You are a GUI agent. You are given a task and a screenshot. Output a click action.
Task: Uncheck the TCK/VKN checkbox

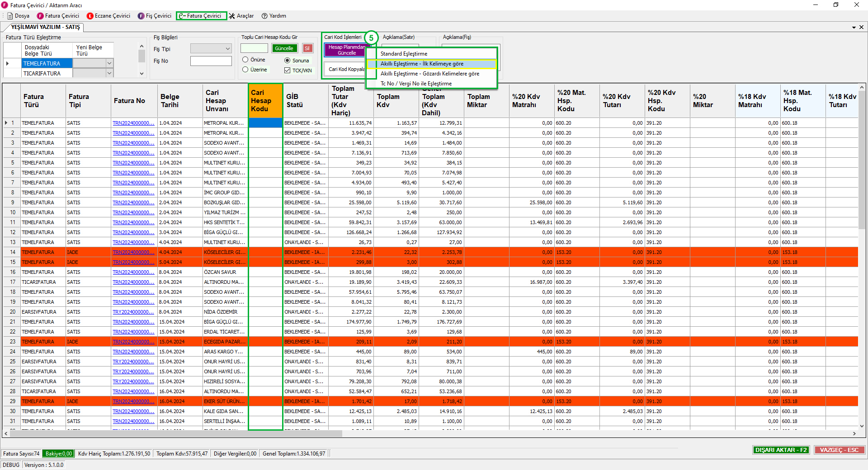click(287, 70)
